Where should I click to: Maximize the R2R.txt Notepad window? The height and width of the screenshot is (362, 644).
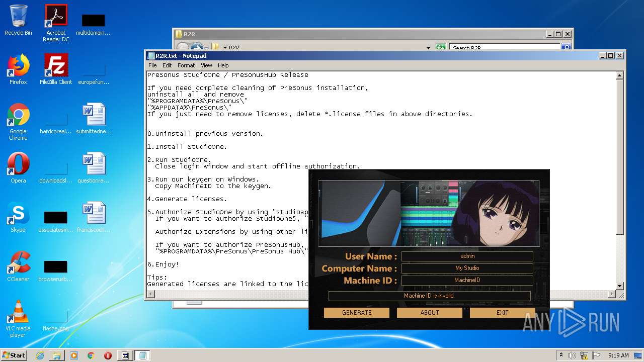610,56
